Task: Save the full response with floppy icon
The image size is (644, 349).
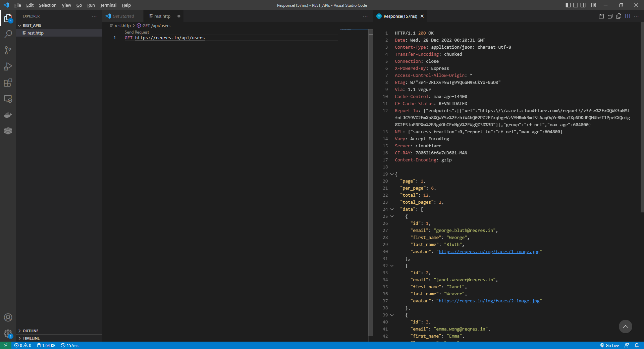Action: click(601, 16)
